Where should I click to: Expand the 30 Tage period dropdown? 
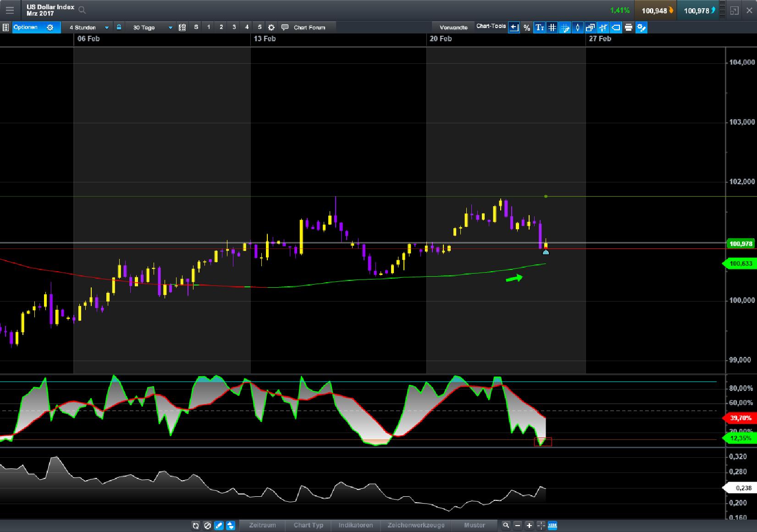click(151, 27)
